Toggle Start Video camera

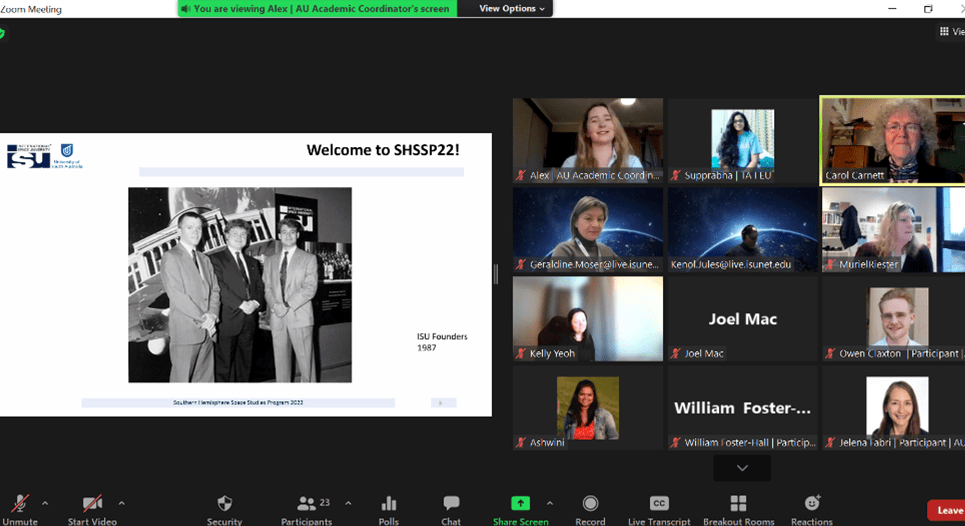point(92,504)
